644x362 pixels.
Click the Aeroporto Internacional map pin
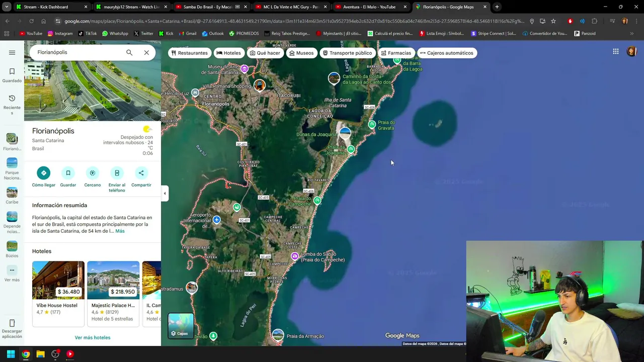[x=216, y=220]
